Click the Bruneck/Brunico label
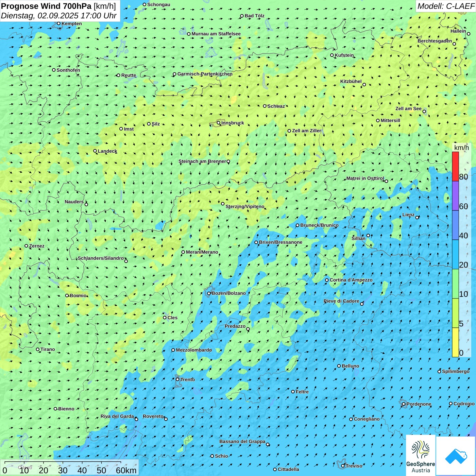This screenshot has width=476, height=476. (319, 225)
